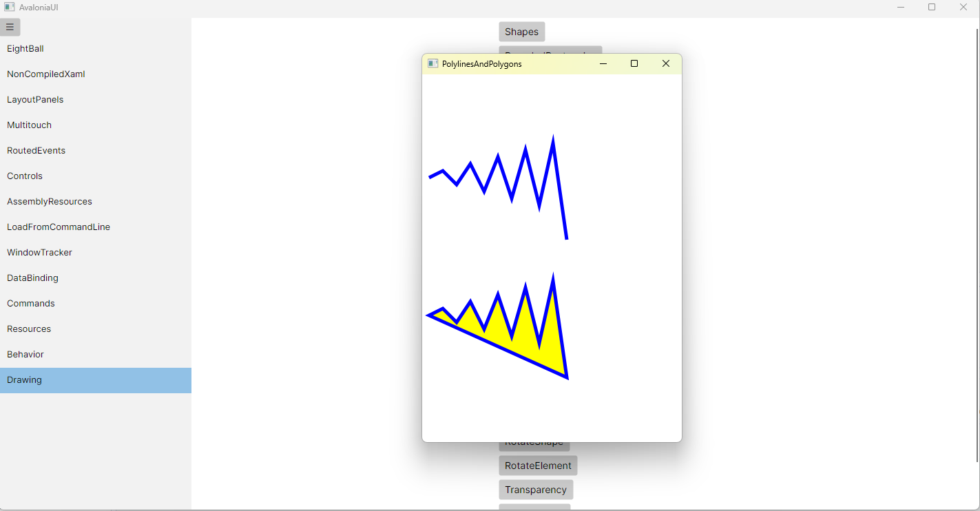
Task: Maximize the PolylinesAndPolygons window
Action: [x=634, y=63]
